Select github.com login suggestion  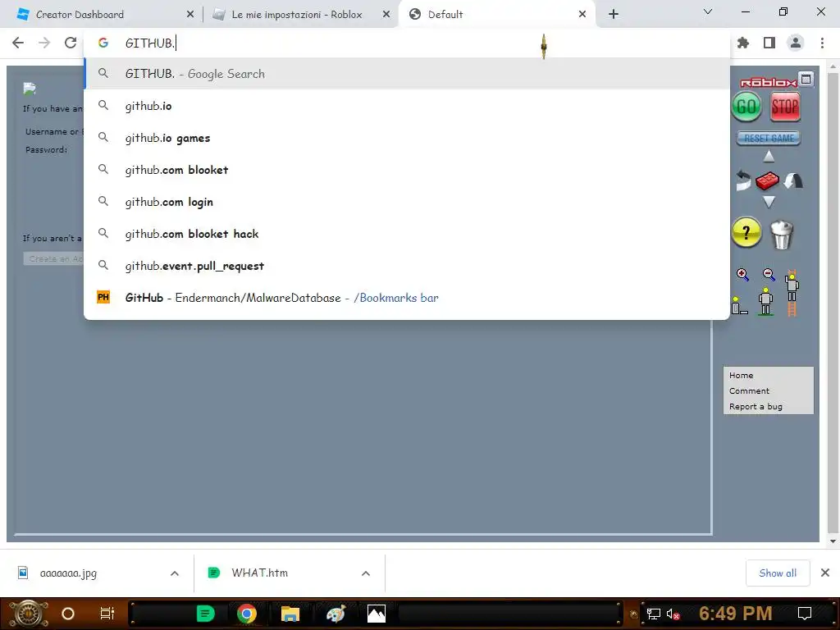407,202
